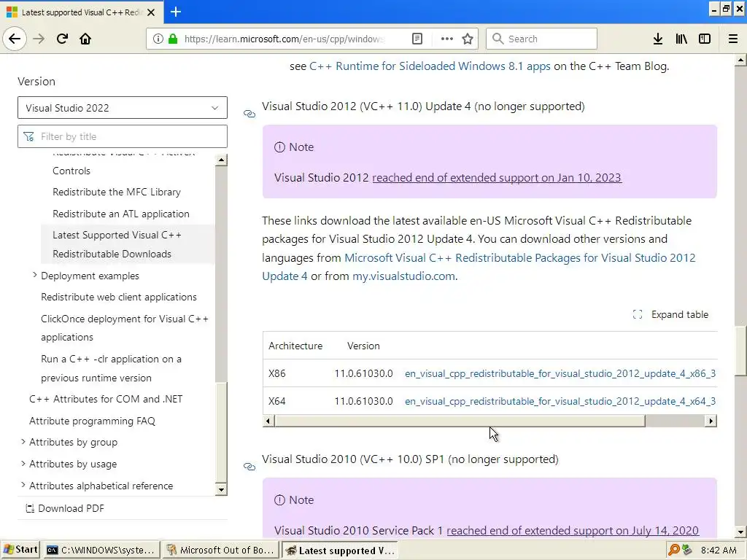Viewport: 747px width, 560px height.
Task: Click the filter funnel icon
Action: coord(28,136)
